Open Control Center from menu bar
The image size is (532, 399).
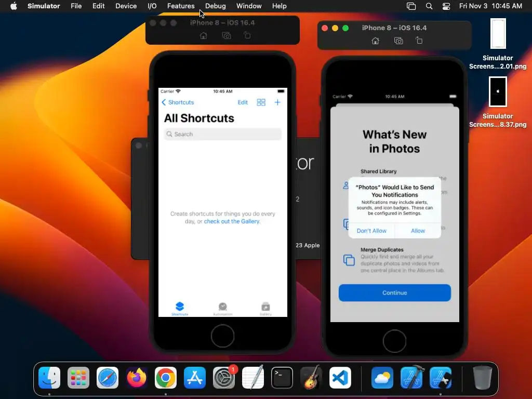[x=446, y=6]
